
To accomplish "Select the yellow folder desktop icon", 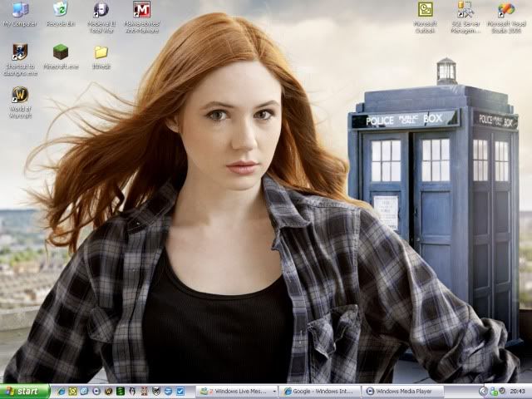I will point(101,57).
